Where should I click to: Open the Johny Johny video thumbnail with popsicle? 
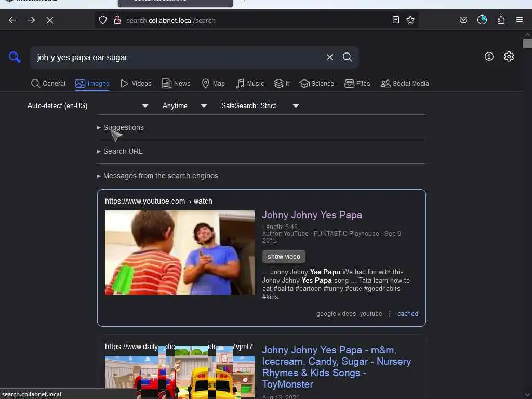pyautogui.click(x=179, y=252)
